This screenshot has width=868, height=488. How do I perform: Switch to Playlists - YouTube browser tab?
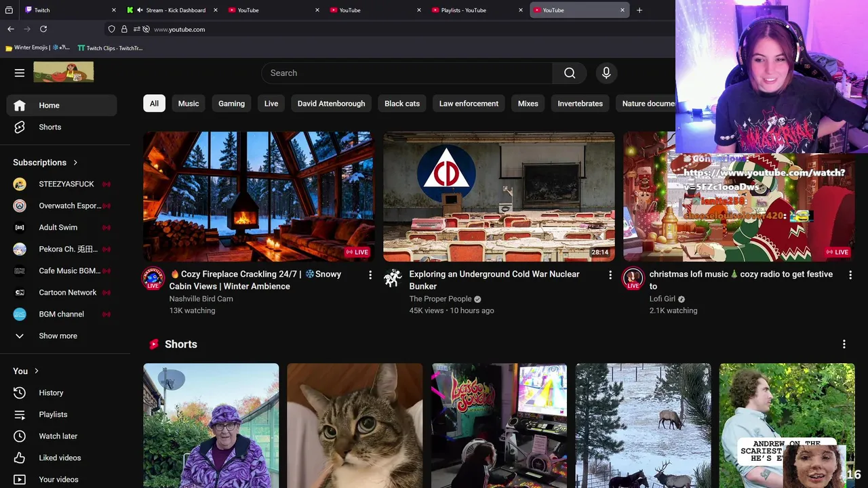(478, 10)
